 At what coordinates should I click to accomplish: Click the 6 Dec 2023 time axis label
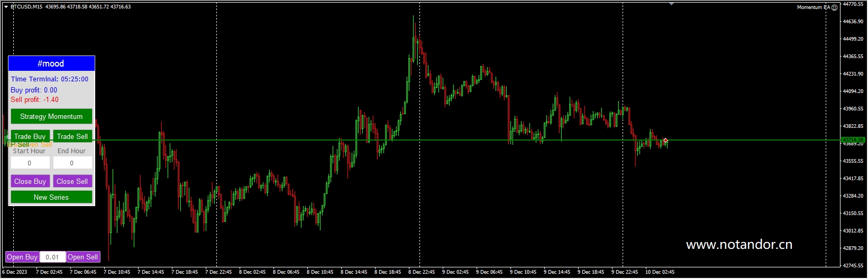[15, 272]
